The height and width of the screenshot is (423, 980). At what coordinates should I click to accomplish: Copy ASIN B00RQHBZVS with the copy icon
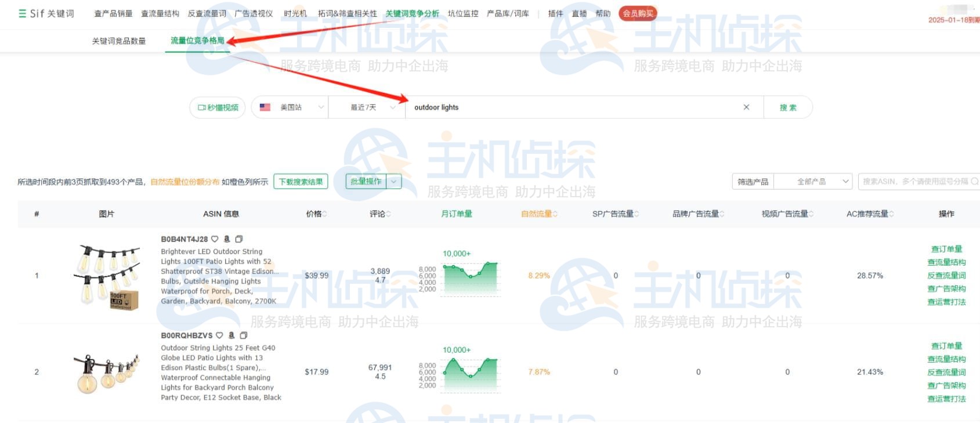click(244, 335)
